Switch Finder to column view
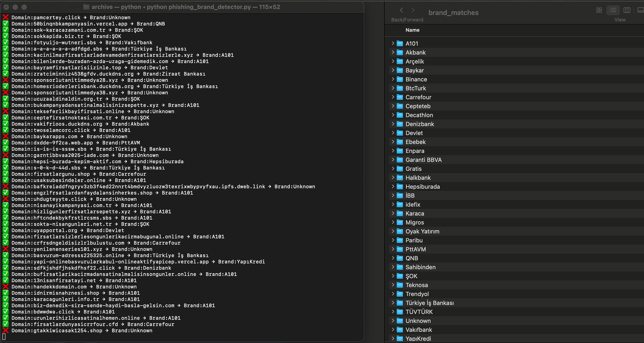Image resolution: width=644 pixels, height=343 pixels. [627, 10]
